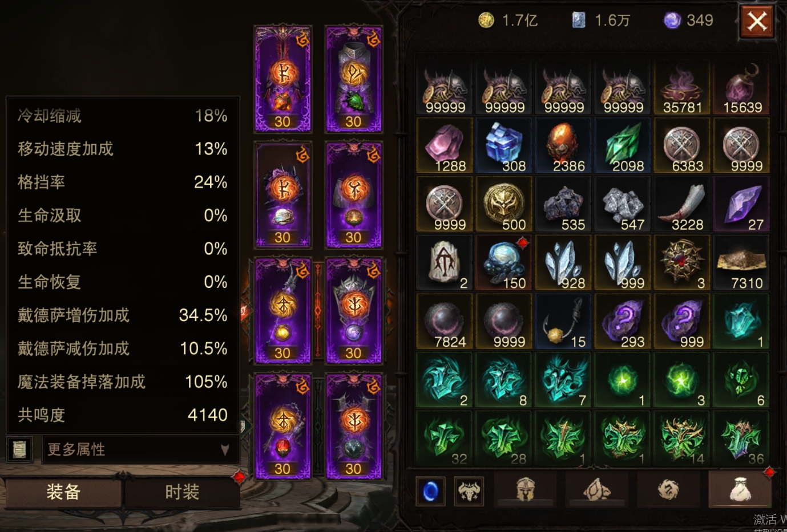Viewport: 787px width, 532px height.
Task: Select the rune stone item with count 2
Action: (445, 263)
